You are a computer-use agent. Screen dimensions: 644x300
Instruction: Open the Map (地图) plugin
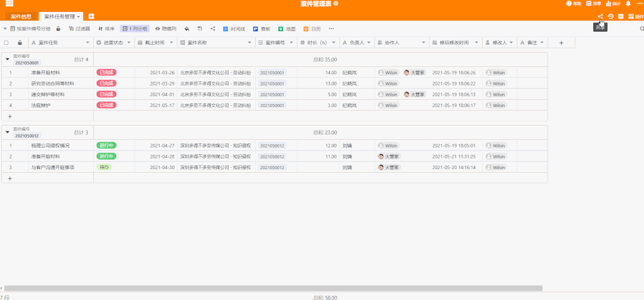pos(287,29)
